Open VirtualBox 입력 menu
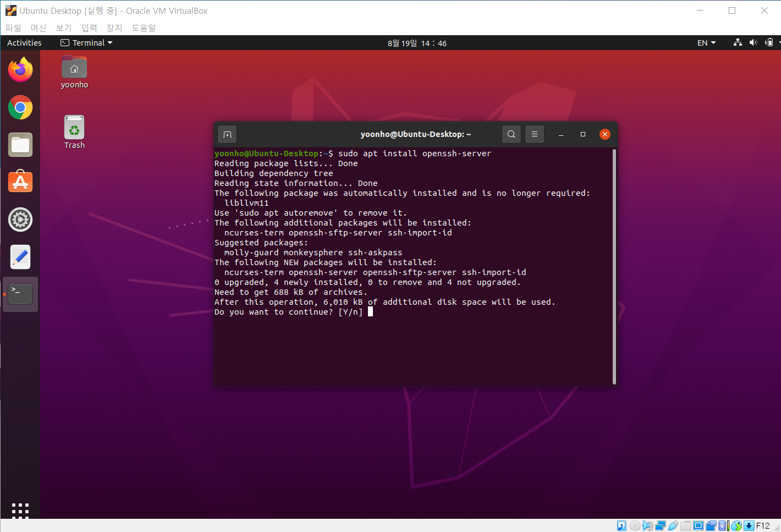Image resolution: width=781 pixels, height=532 pixels. coord(89,28)
